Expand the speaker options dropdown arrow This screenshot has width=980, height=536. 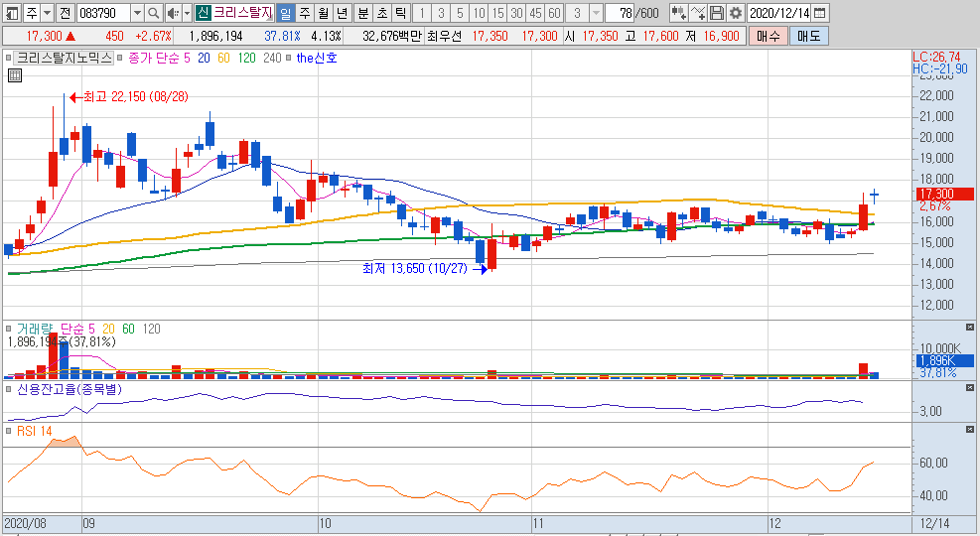187,13
